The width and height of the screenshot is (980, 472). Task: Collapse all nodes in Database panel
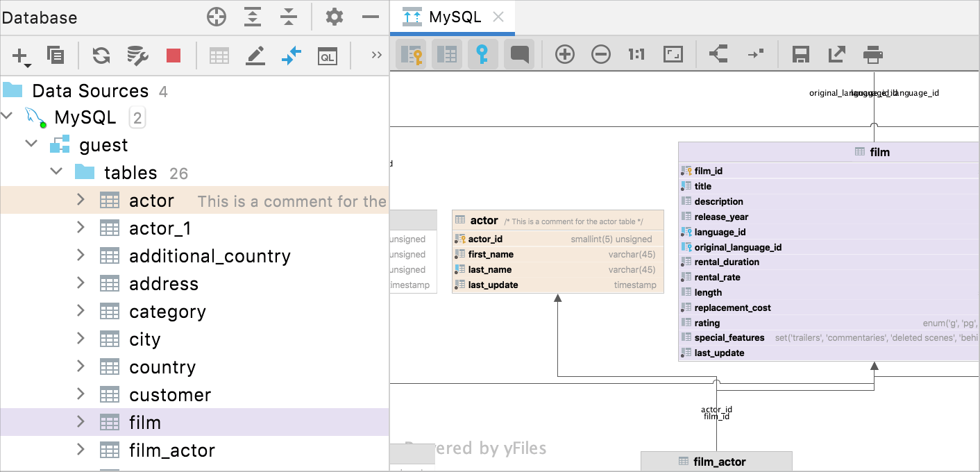click(289, 17)
